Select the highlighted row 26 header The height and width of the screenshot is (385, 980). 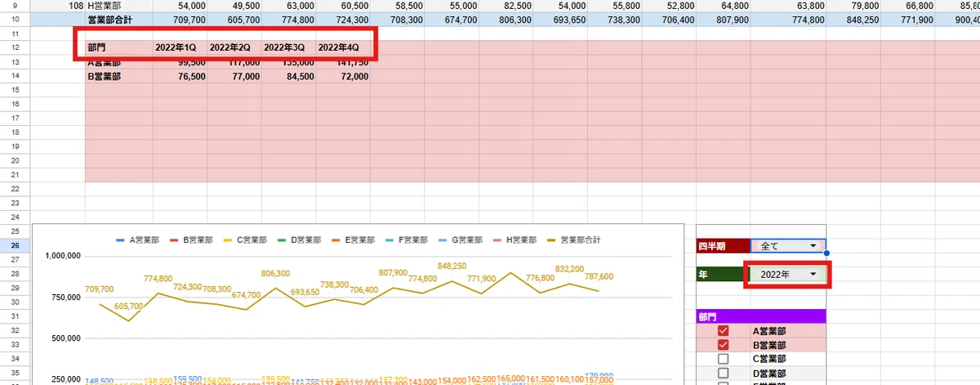click(16, 245)
